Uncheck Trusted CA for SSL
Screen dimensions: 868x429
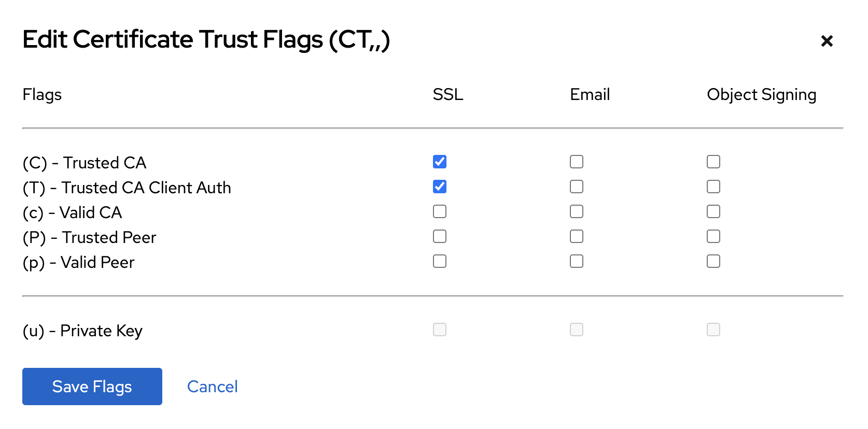[x=440, y=162]
